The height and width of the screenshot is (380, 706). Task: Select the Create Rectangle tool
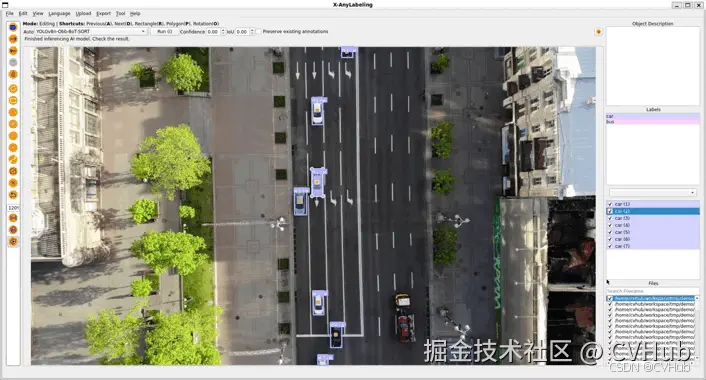coord(13,100)
